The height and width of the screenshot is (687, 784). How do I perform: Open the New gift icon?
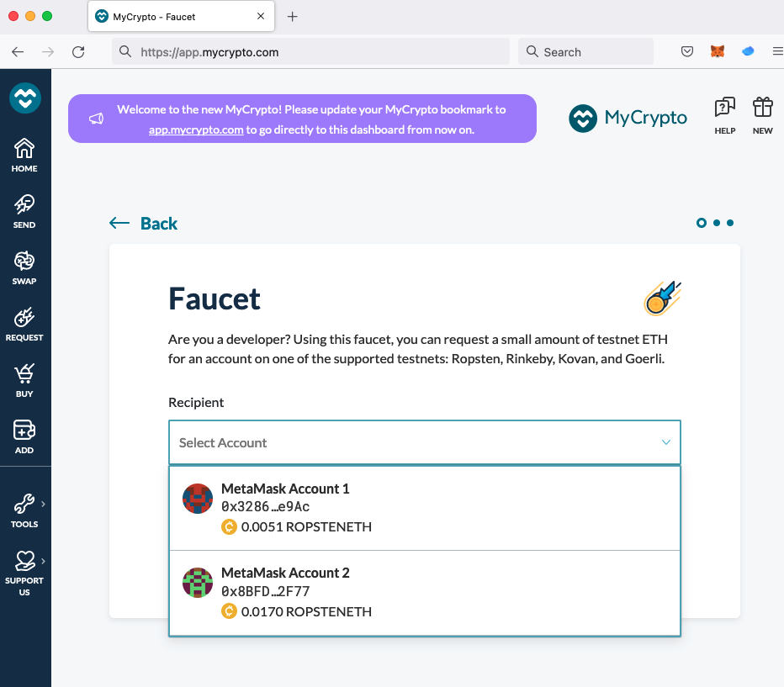click(762, 116)
